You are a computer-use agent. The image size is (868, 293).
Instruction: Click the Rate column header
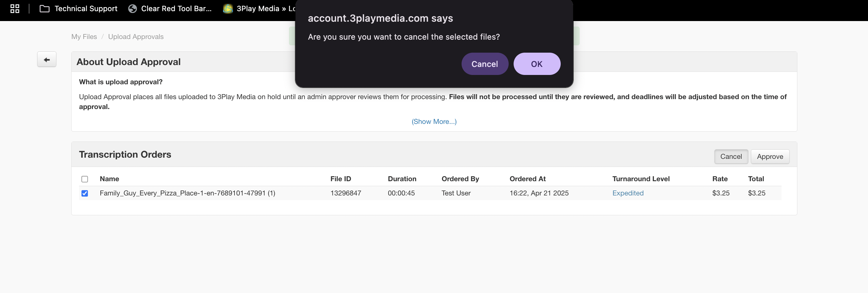coord(720,179)
